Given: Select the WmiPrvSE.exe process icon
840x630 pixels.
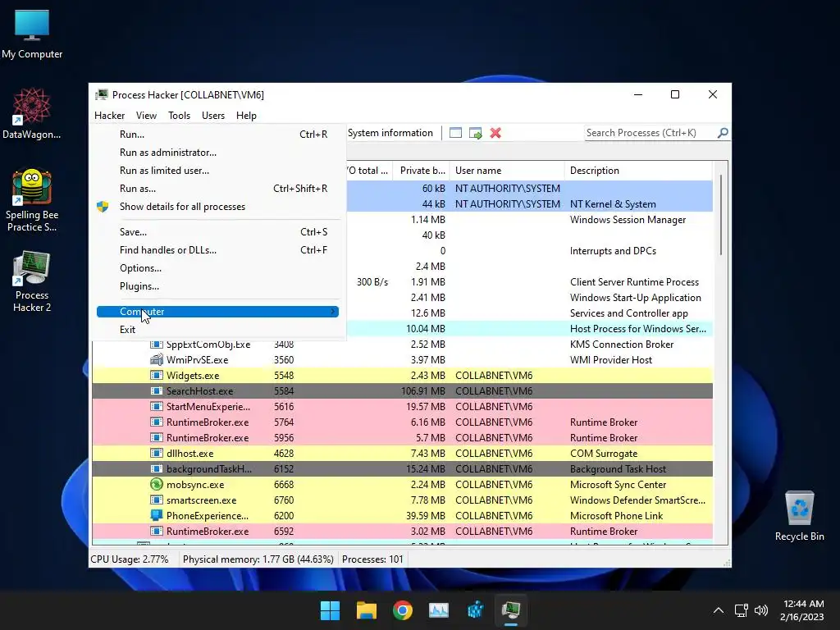Looking at the screenshot, I should pyautogui.click(x=157, y=360).
